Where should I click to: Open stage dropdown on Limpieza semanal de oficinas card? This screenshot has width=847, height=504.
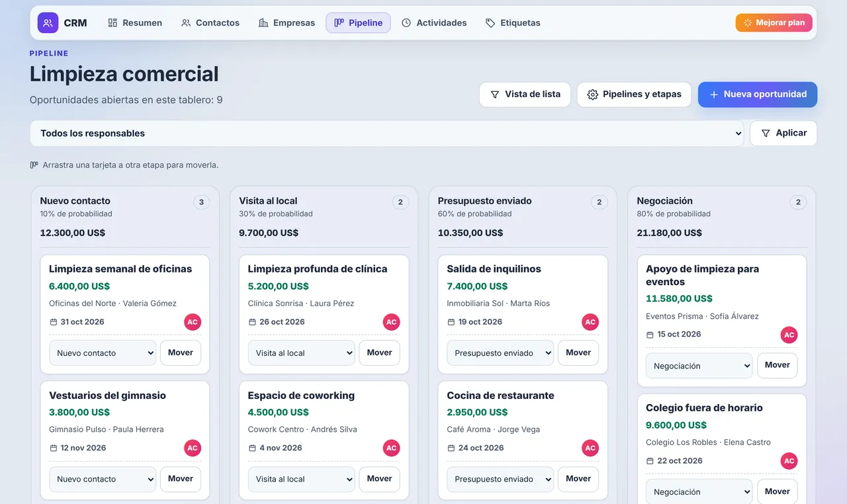[103, 353]
